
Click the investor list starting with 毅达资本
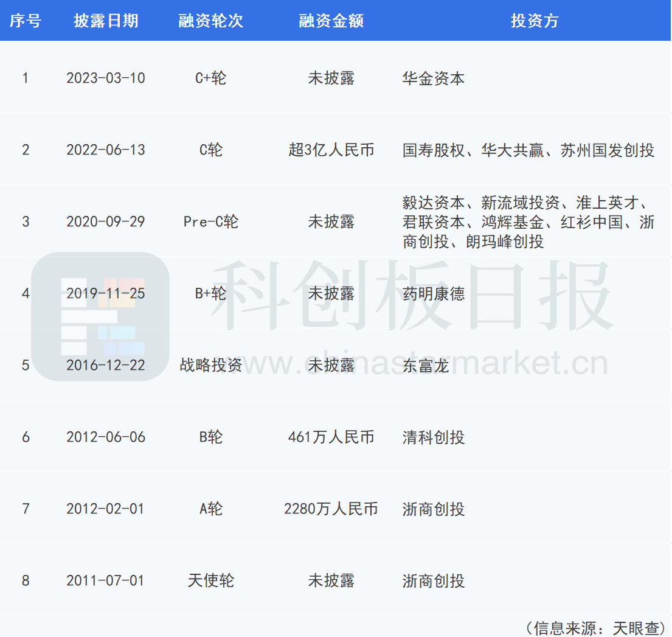coord(528,222)
